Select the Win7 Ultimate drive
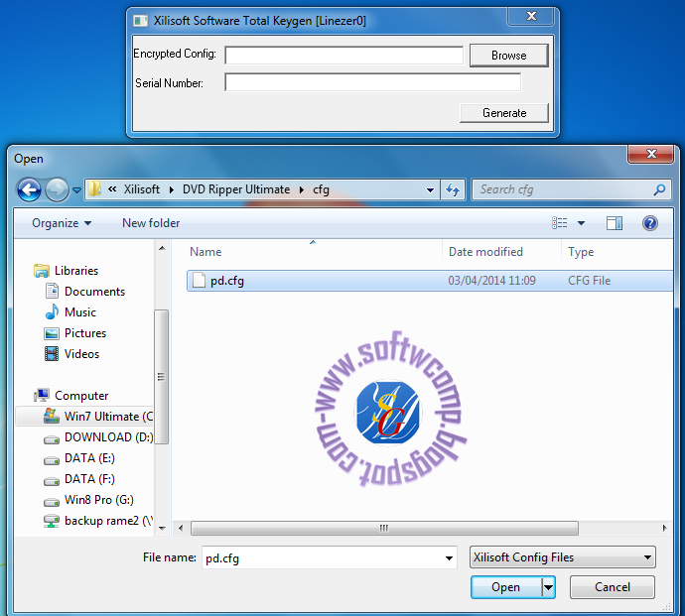 109,417
